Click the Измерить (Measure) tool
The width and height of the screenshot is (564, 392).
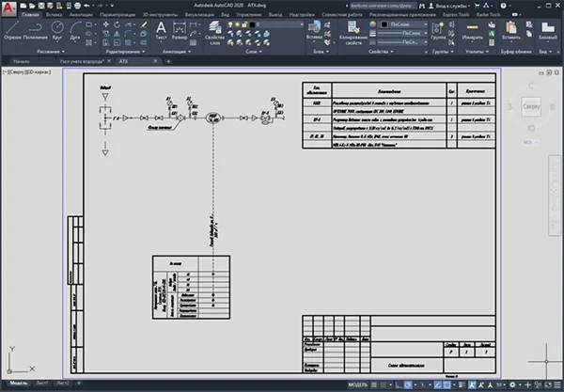[x=472, y=30]
